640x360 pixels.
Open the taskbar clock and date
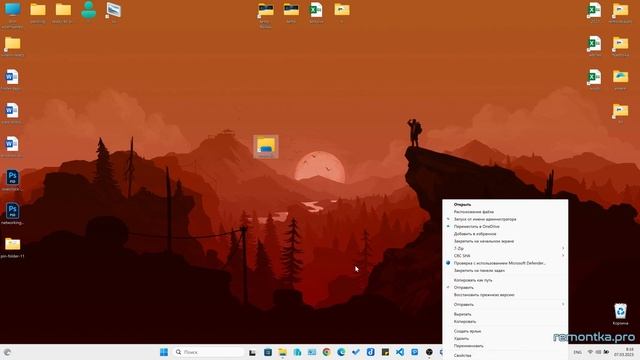click(624, 352)
